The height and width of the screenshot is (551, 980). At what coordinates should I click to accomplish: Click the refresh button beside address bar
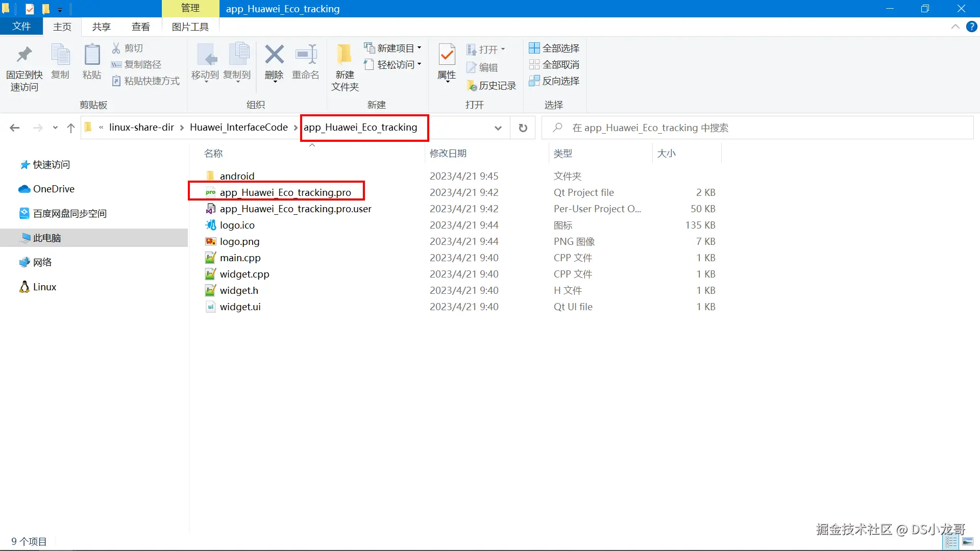pyautogui.click(x=523, y=128)
